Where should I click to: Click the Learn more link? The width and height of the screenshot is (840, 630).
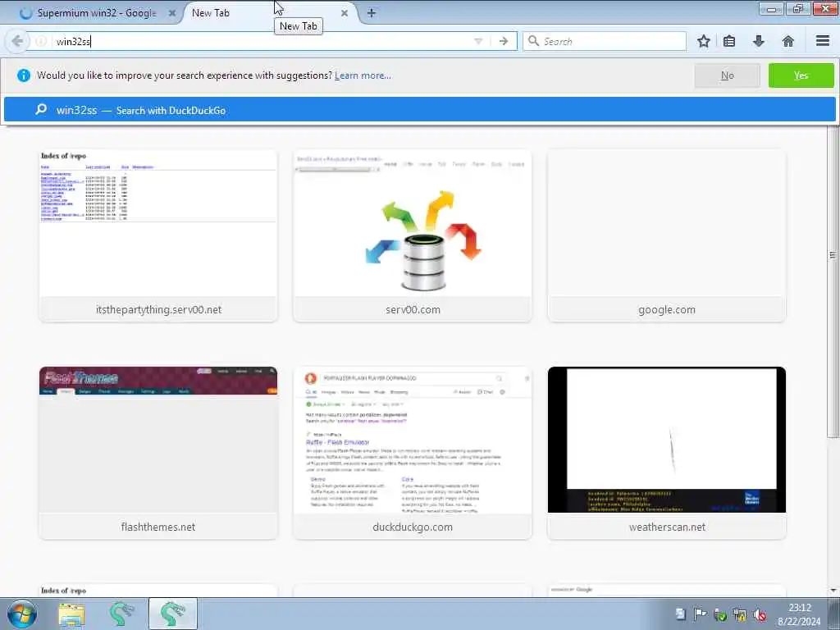pos(363,75)
